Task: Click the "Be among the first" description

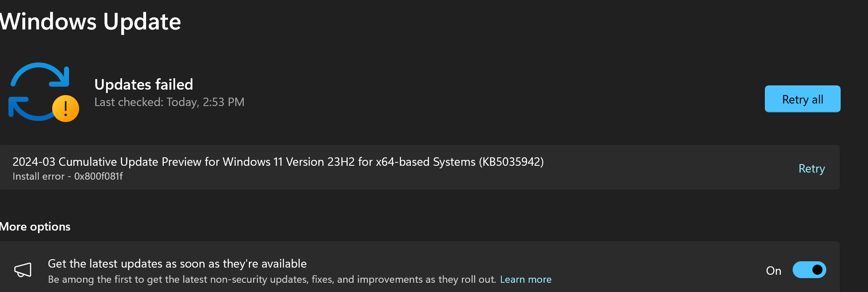Action: [272, 279]
